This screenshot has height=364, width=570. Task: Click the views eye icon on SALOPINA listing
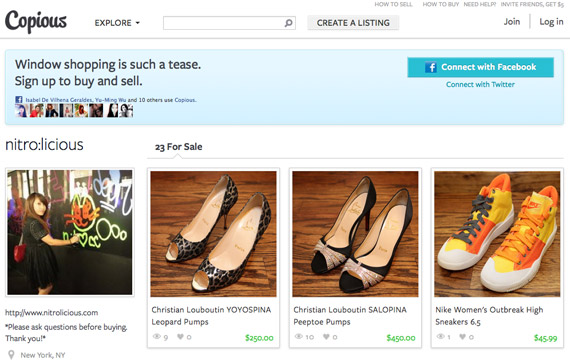point(298,337)
